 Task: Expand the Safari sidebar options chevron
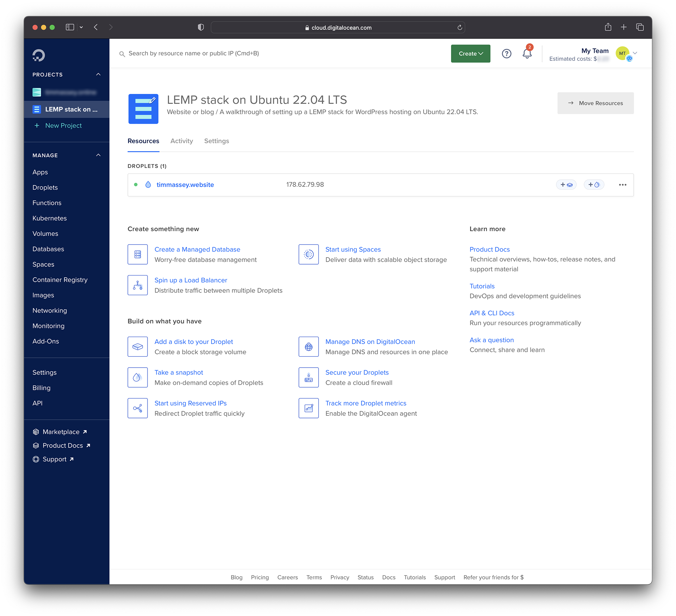click(81, 27)
